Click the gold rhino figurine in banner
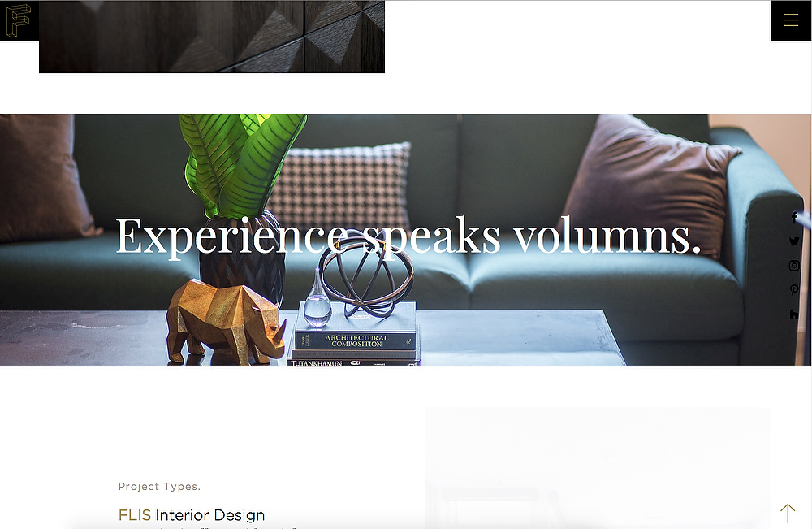This screenshot has width=812, height=529. [x=226, y=321]
